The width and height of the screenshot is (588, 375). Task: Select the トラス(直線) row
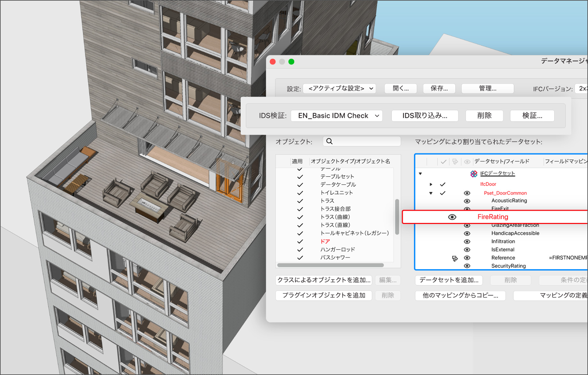[335, 225]
